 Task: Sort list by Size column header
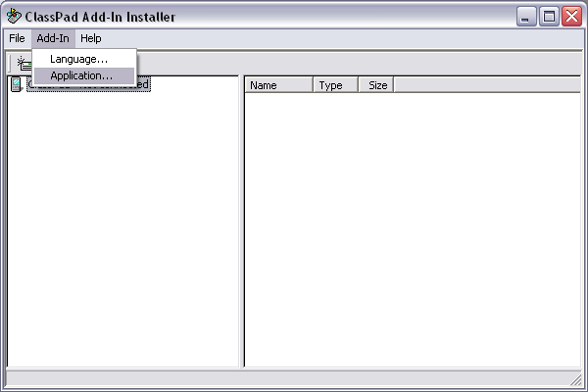(x=376, y=85)
